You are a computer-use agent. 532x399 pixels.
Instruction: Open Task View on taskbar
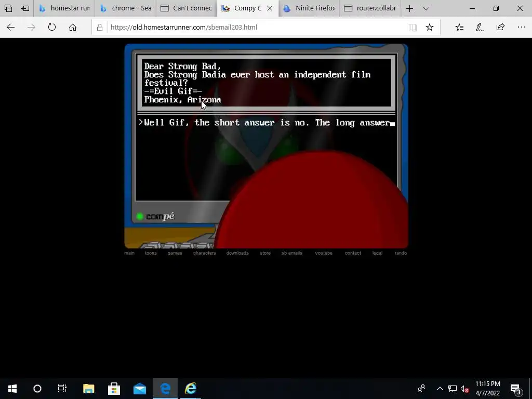click(x=62, y=389)
